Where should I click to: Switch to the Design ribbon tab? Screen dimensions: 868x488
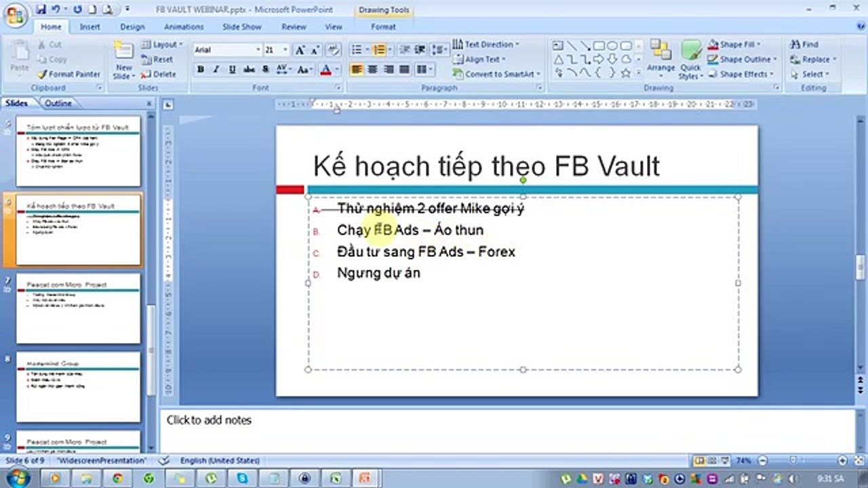tap(132, 27)
